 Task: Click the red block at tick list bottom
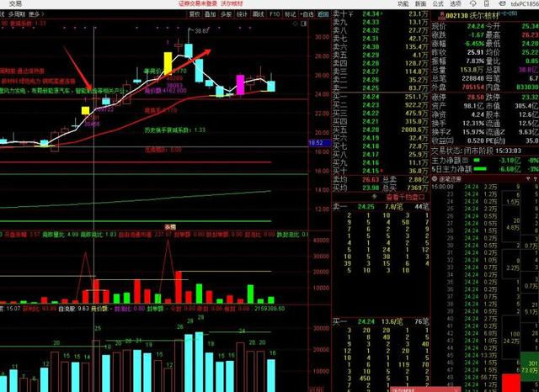[x=511, y=383]
